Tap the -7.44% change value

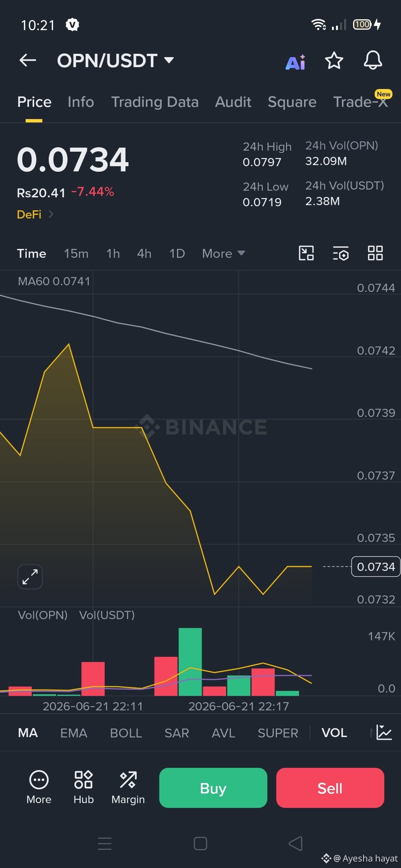click(92, 192)
